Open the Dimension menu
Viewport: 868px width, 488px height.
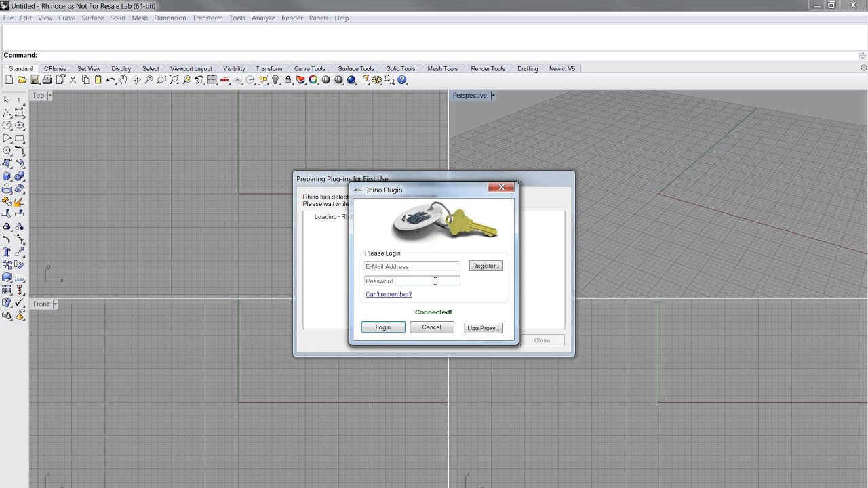pyautogui.click(x=170, y=18)
